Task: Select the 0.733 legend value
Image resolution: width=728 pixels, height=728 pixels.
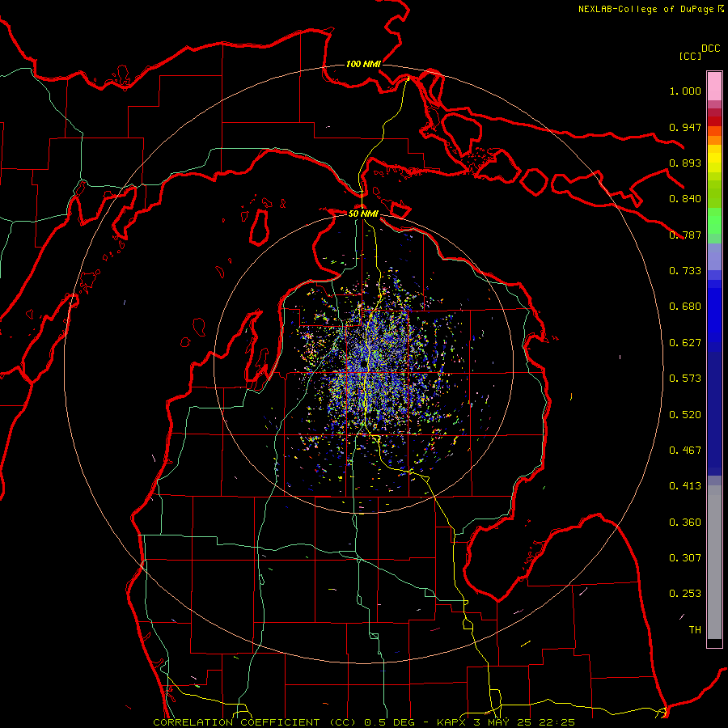Action: [x=685, y=271]
